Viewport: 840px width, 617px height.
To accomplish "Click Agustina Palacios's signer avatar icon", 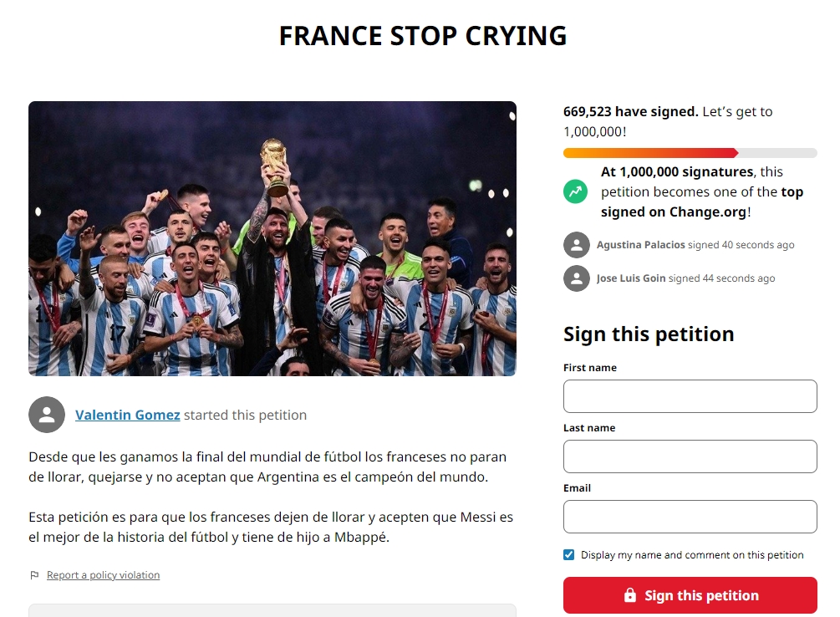I will point(577,245).
